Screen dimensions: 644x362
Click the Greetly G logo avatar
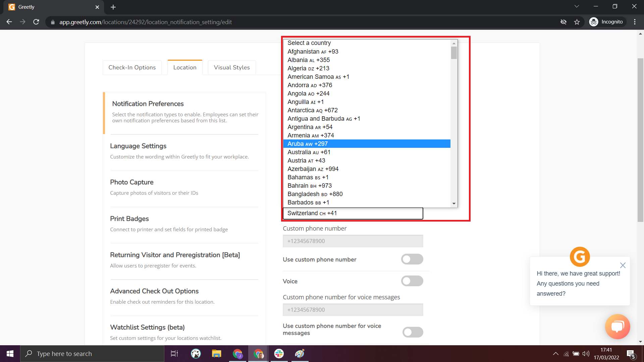pyautogui.click(x=580, y=257)
